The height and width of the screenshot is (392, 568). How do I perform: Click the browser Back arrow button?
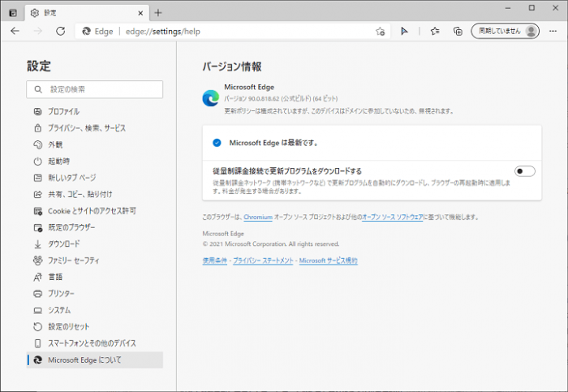(x=15, y=31)
